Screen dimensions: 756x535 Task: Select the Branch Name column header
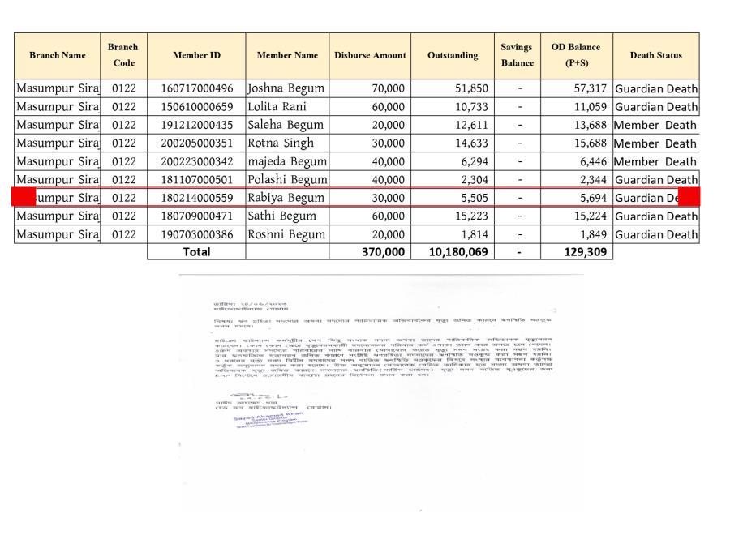(x=58, y=55)
